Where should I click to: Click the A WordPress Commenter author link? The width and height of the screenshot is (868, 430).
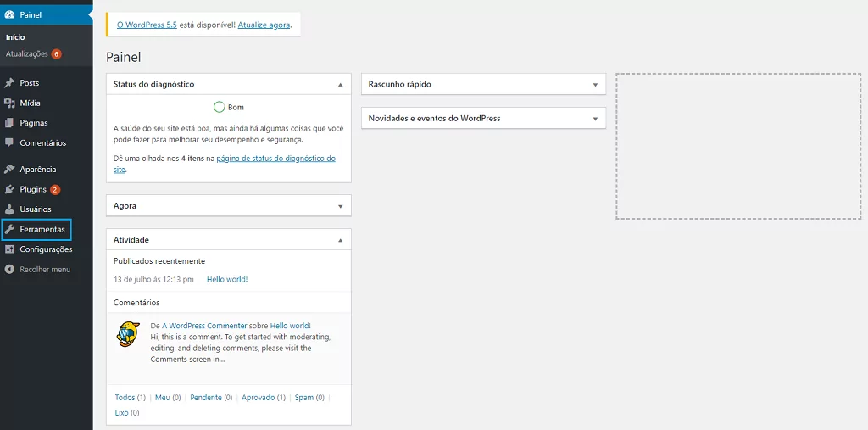[204, 326]
